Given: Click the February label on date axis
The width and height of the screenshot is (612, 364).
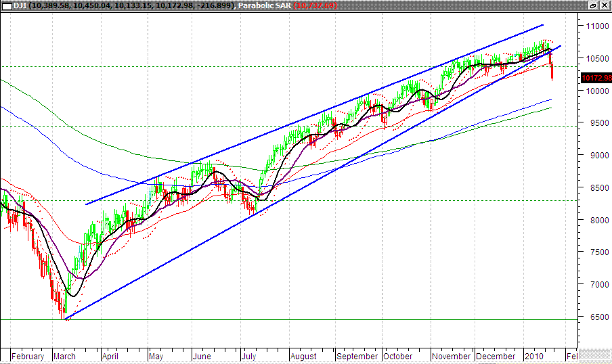Looking at the screenshot, I should pos(28,356).
